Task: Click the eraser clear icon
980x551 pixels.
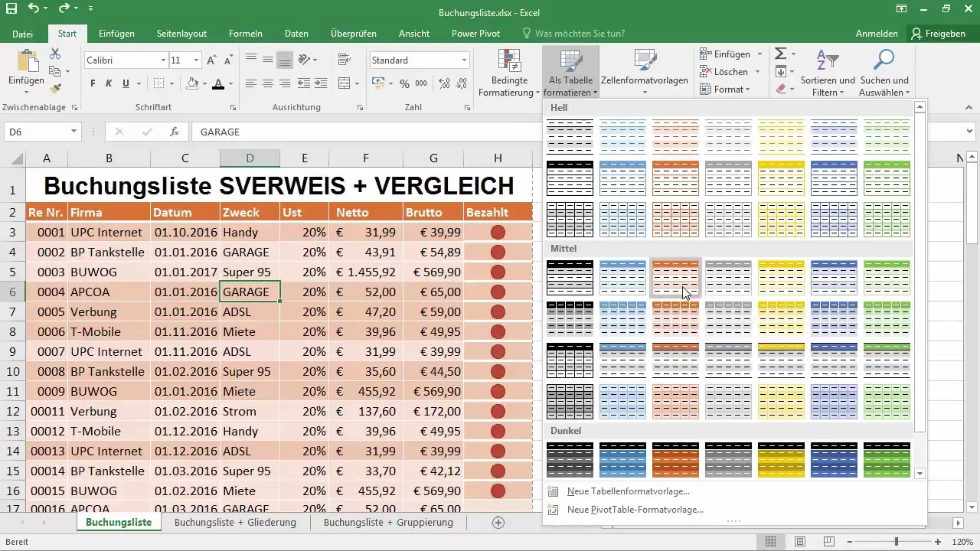Action: pyautogui.click(x=780, y=89)
